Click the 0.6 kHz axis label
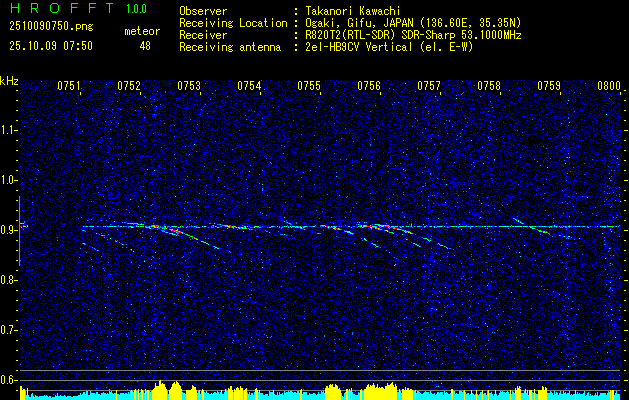629x400 pixels. 8,380
